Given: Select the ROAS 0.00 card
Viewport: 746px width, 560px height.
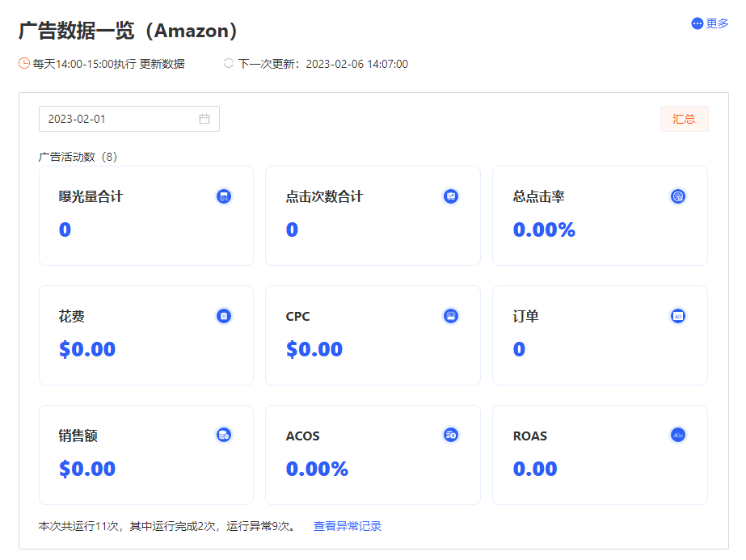Looking at the screenshot, I should point(600,455).
